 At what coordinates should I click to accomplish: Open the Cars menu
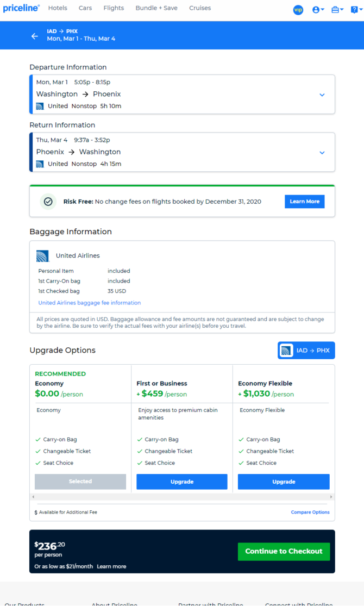[85, 8]
